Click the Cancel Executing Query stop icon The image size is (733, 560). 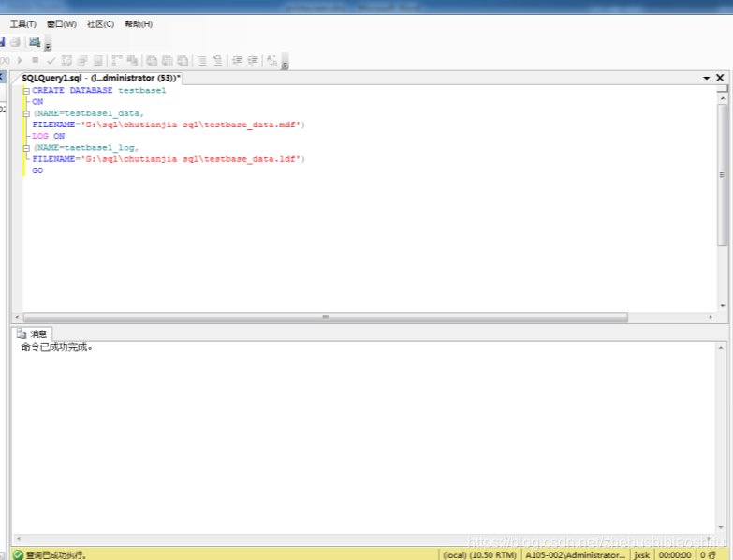35,60
